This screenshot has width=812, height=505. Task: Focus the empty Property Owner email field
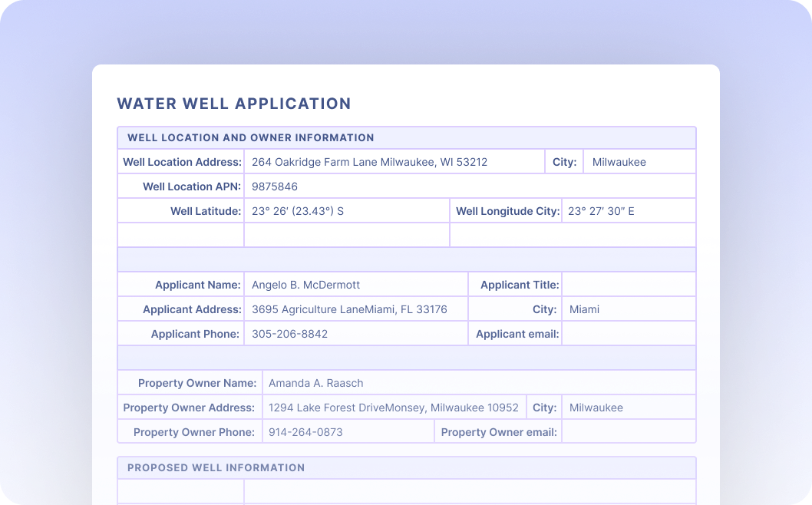(628, 432)
